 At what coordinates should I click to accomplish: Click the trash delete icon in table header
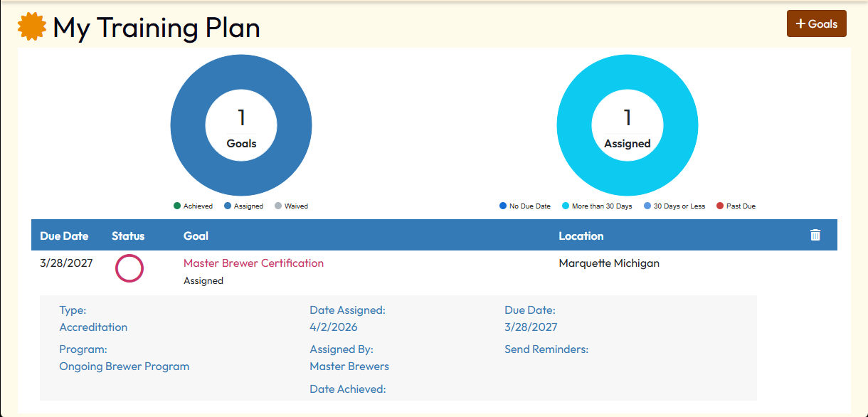pos(815,236)
